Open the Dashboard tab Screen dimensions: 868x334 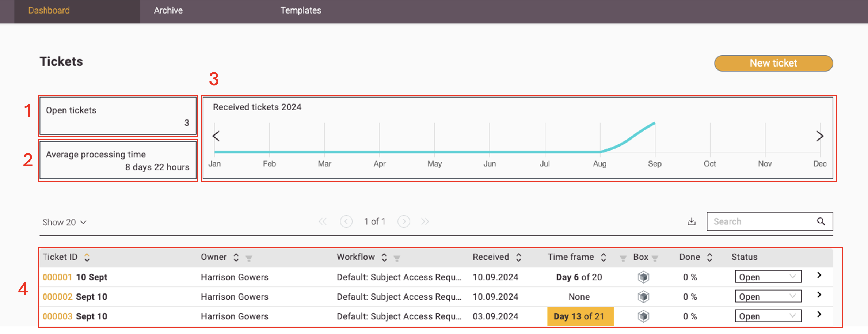[x=77, y=11]
